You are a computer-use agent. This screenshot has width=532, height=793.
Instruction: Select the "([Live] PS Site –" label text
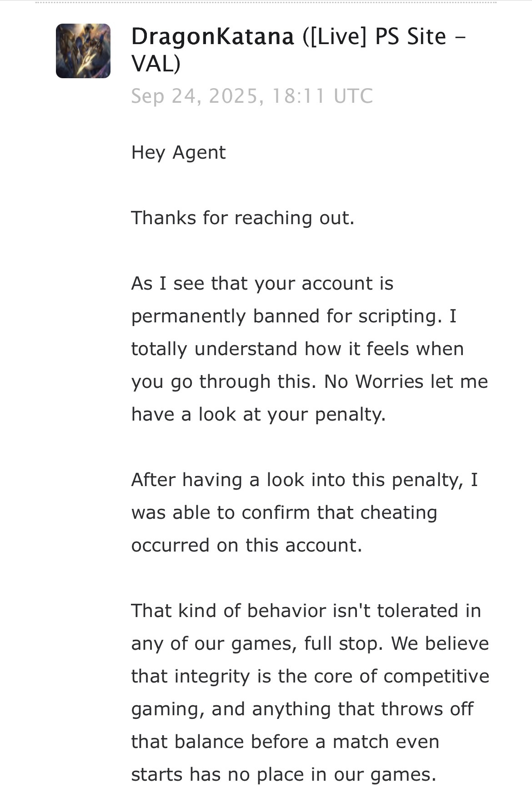(x=384, y=36)
